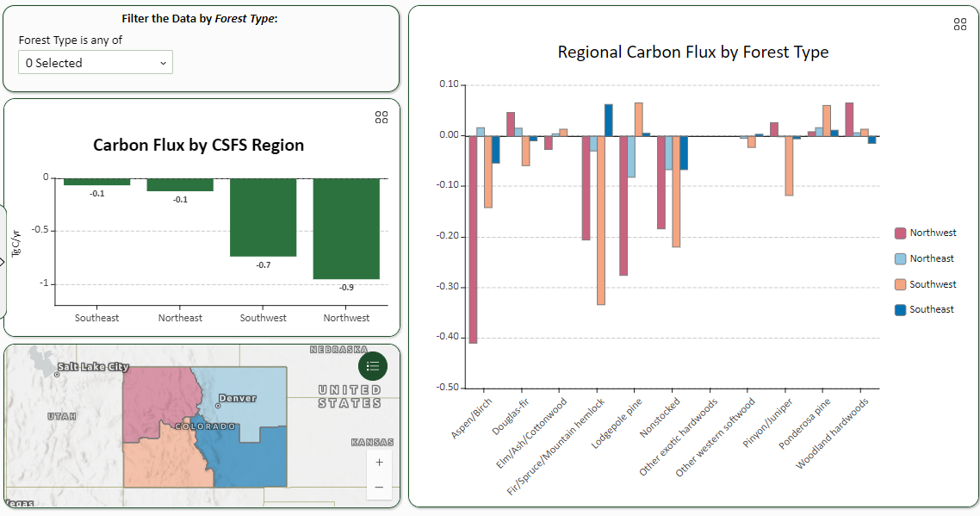The width and height of the screenshot is (980, 516).
Task: Click grid icon on Regional Carbon Flux tile
Action: coord(959,24)
